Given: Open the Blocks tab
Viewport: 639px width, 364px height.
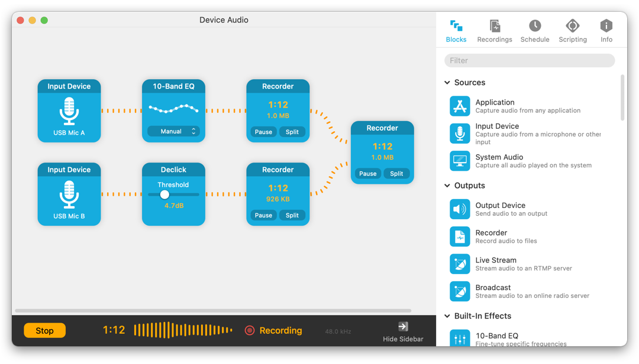Looking at the screenshot, I should 456,31.
